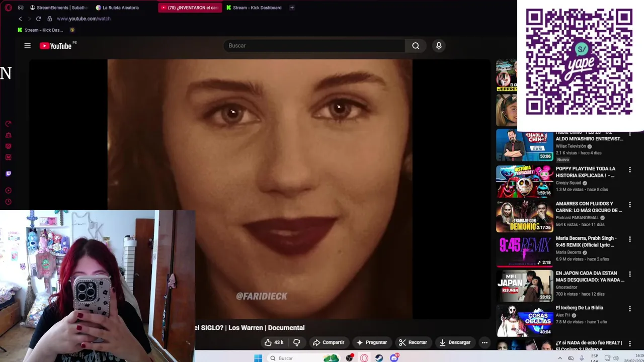The width and height of the screenshot is (644, 362).
Task: Open Opera GX from the taskbar
Action: [364, 358]
